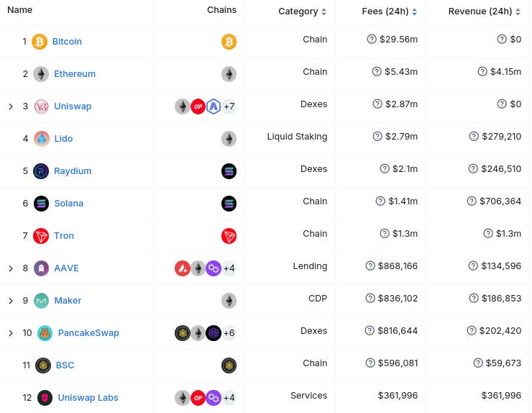
Task: Click the Uniswap Labs logo in row 12
Action: 45,398
